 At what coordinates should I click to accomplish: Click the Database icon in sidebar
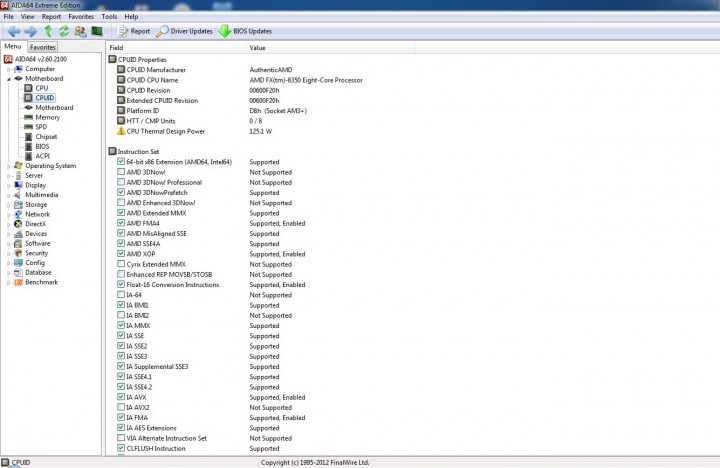[18, 272]
